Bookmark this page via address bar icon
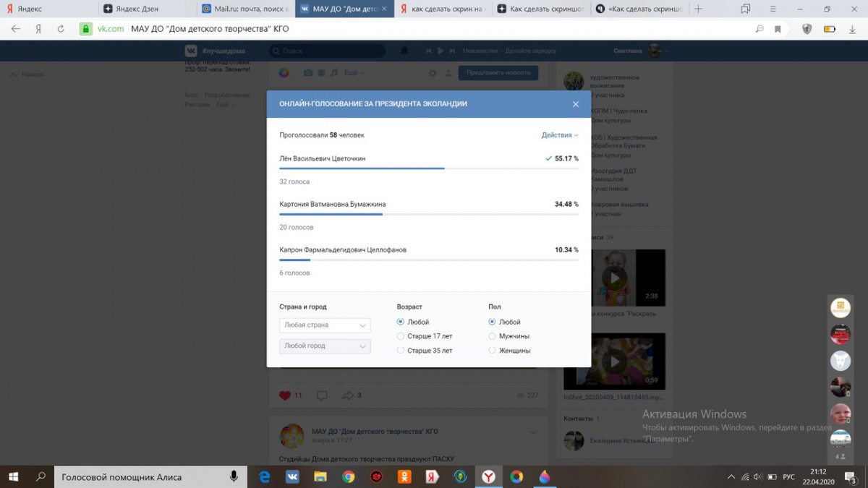 point(778,29)
